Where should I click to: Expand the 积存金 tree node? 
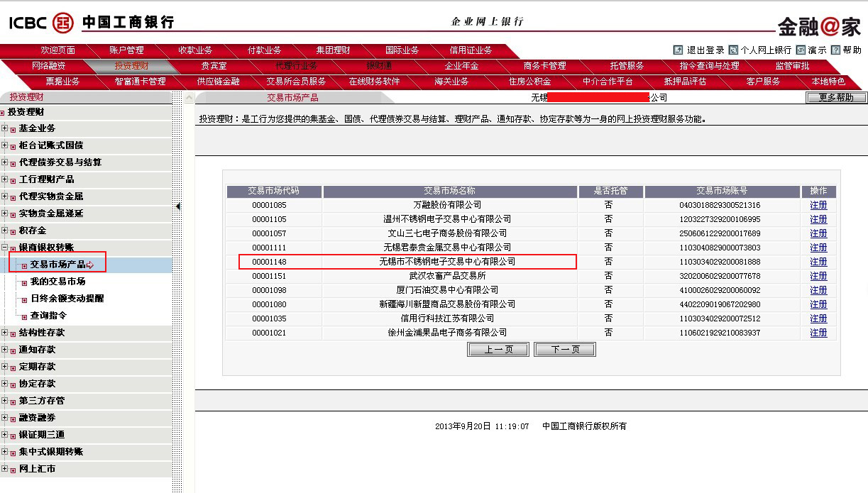tap(5, 231)
